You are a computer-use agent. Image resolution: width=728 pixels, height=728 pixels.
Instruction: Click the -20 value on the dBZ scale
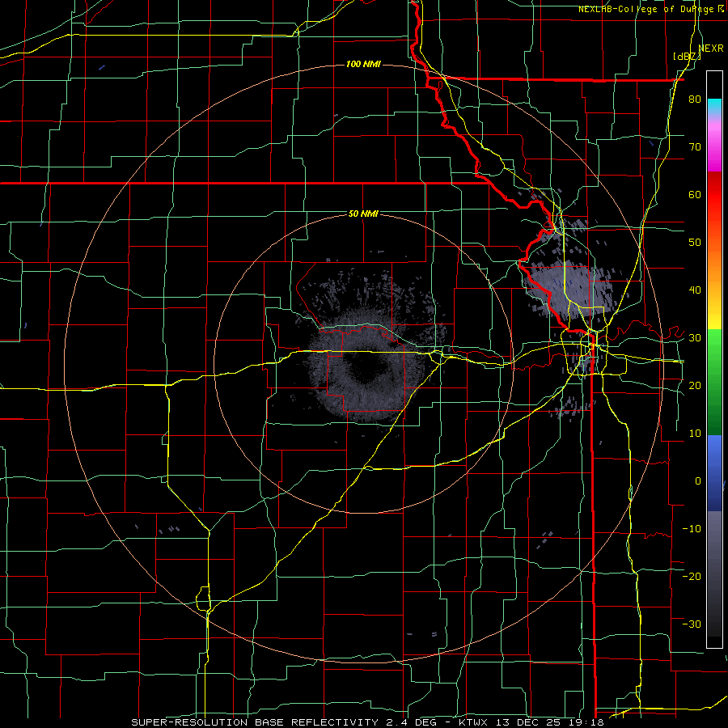692,576
